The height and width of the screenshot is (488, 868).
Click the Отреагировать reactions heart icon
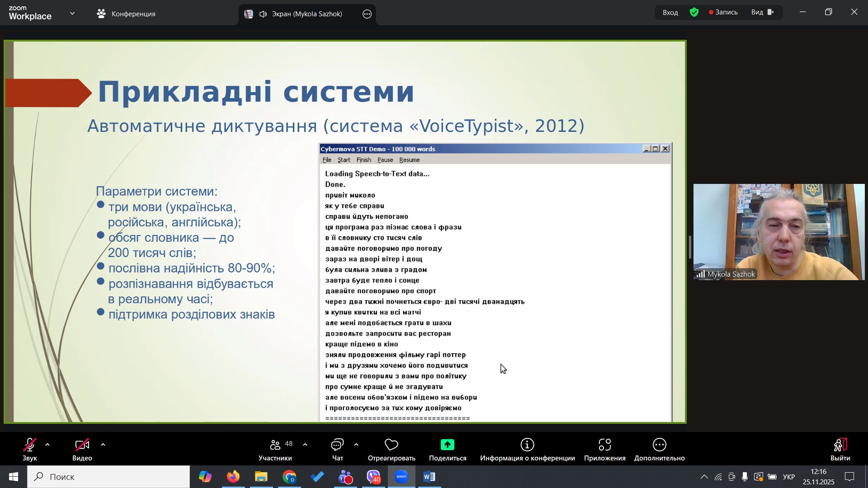391,445
